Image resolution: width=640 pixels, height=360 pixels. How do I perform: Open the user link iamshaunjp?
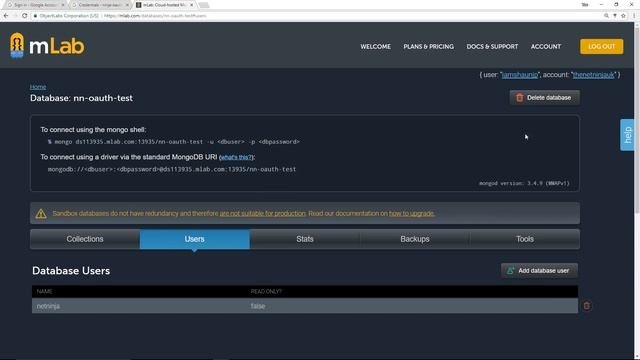click(x=520, y=75)
